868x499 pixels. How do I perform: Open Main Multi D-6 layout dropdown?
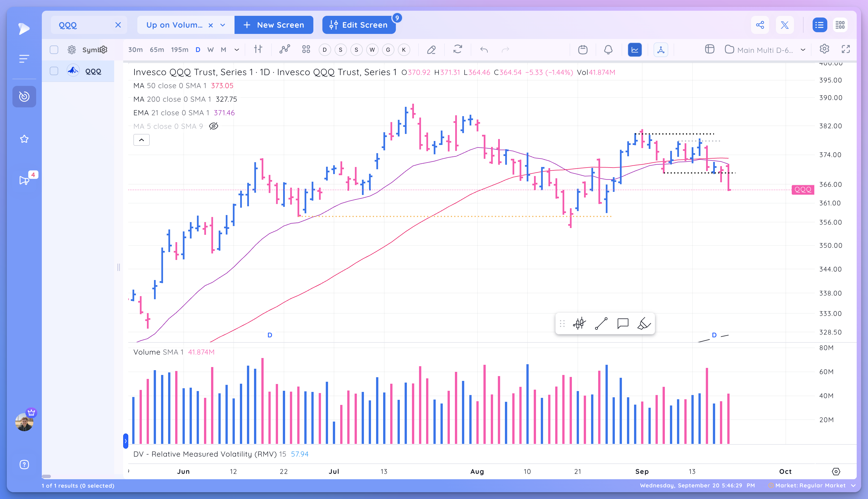[x=803, y=50]
